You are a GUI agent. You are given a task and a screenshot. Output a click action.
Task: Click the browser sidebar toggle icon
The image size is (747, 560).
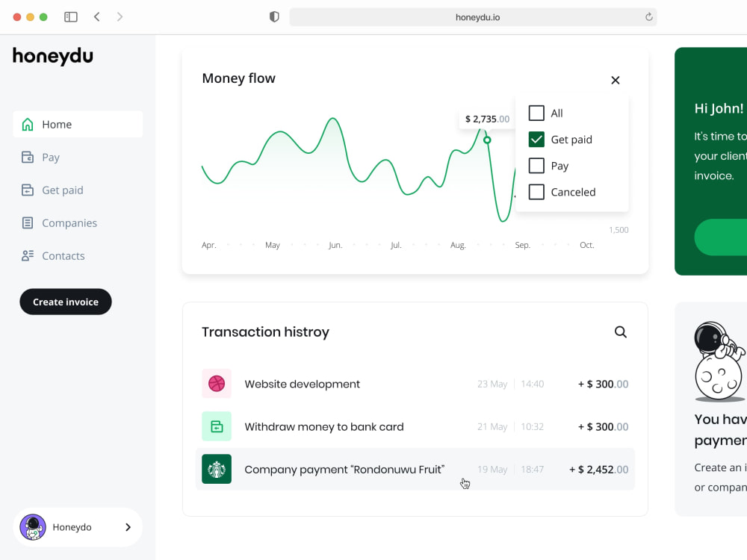[x=71, y=17]
